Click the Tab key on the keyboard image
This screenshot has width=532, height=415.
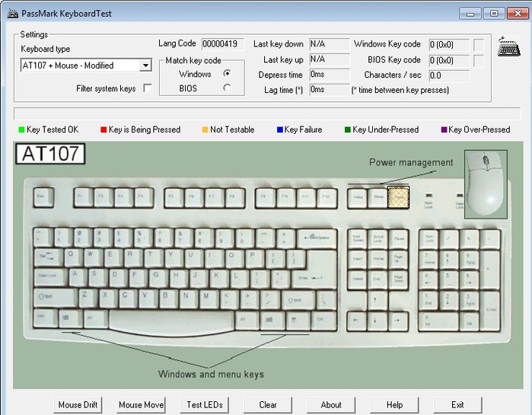tap(49, 258)
